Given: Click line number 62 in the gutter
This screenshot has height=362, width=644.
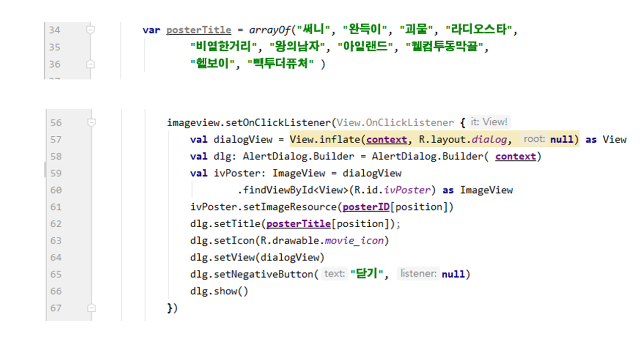Looking at the screenshot, I should [x=55, y=224].
